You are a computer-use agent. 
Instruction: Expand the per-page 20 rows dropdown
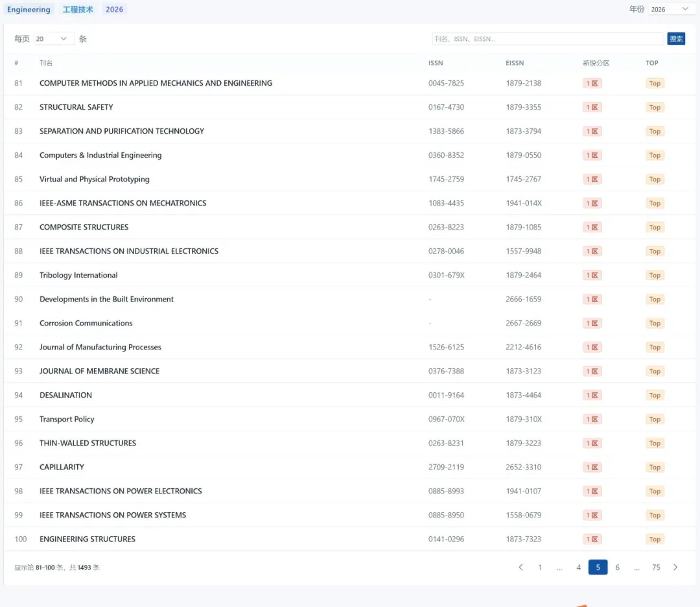53,39
